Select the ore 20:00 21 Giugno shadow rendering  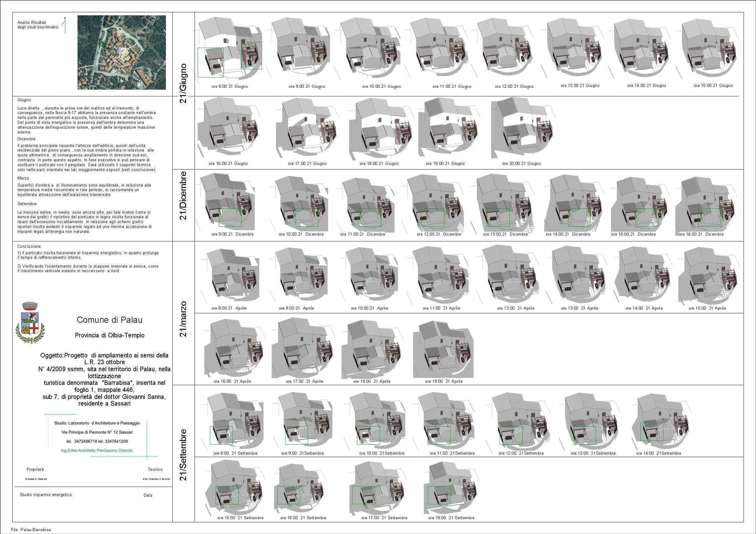pyautogui.click(x=522, y=128)
